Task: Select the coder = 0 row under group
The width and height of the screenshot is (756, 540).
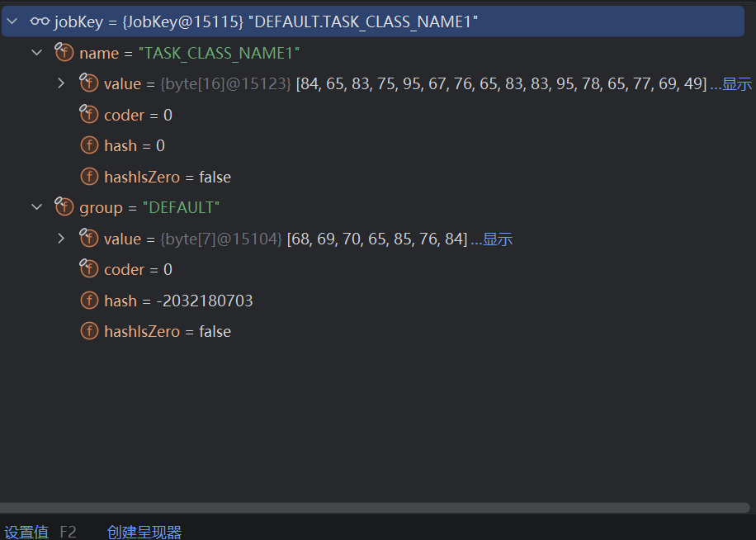Action: tap(373, 269)
